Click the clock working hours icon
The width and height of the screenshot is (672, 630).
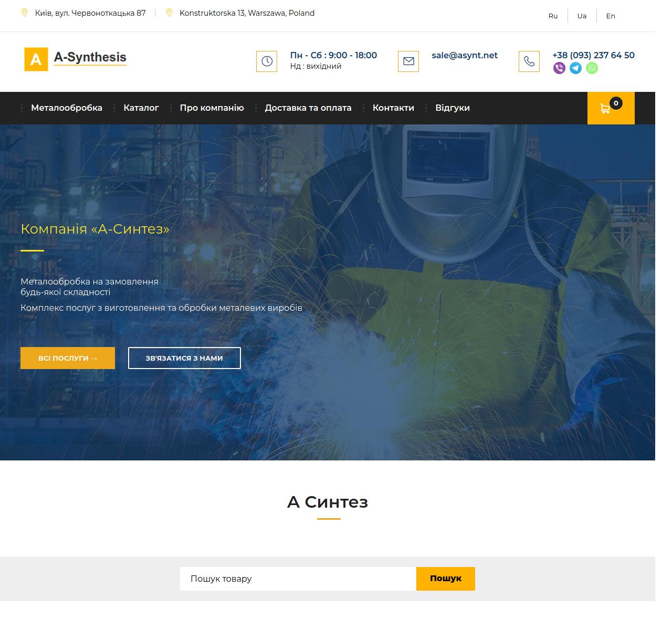pyautogui.click(x=267, y=61)
